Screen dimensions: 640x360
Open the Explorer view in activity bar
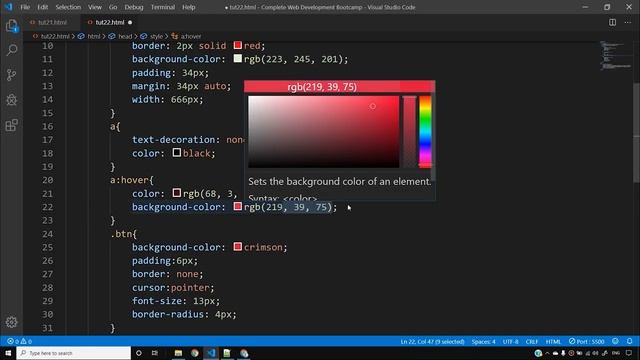[12, 26]
